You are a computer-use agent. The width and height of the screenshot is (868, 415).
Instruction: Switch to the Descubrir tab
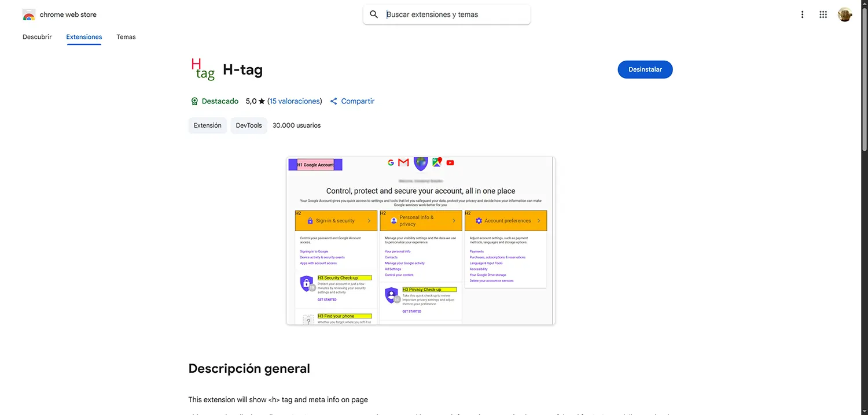pos(37,36)
